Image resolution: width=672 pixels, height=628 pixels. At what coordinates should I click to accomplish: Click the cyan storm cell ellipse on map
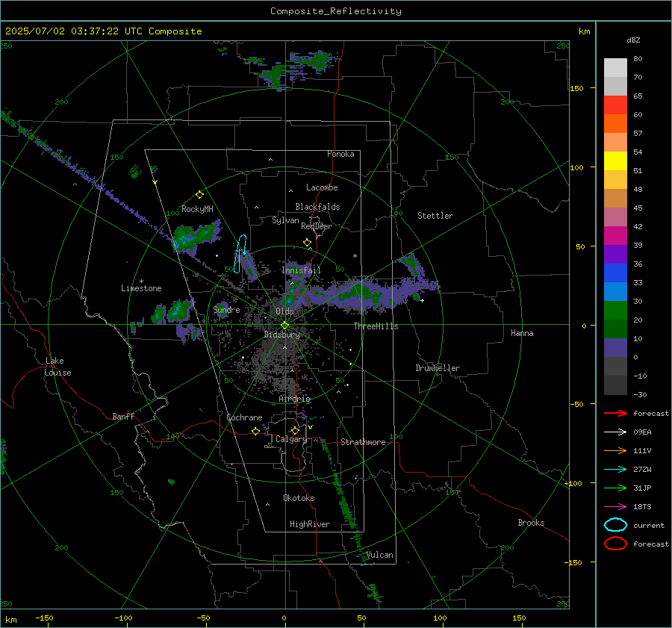(240, 254)
